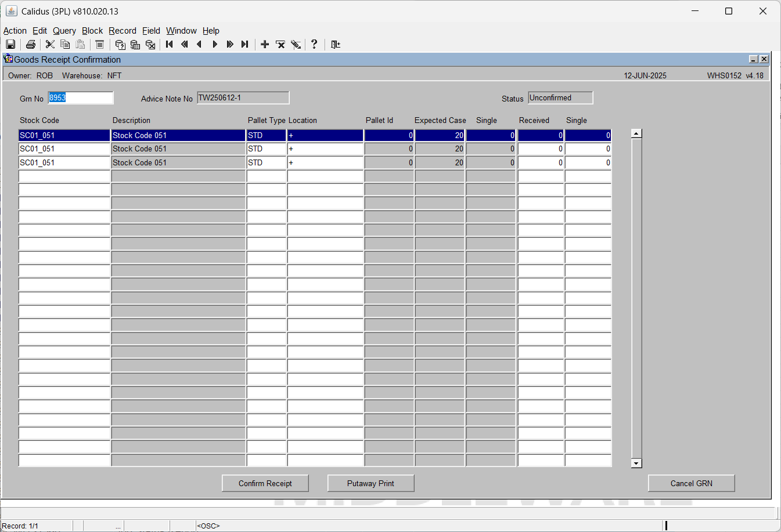Click the Exit door icon in toolbar

pyautogui.click(x=336, y=45)
